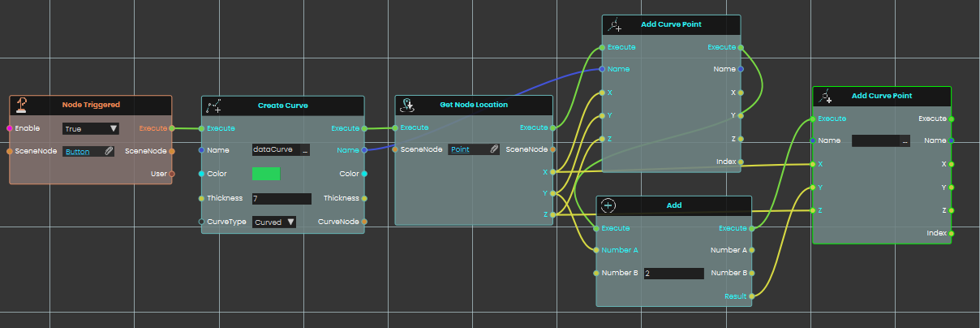The width and height of the screenshot is (980, 328).
Task: Click the paperclip icon beside Button
Action: coord(108,151)
